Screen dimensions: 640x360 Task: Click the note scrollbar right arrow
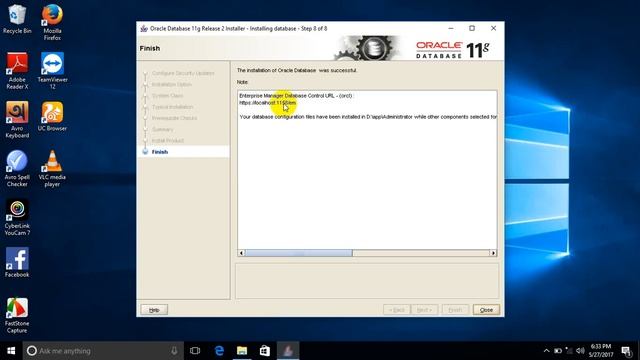pyautogui.click(x=493, y=253)
